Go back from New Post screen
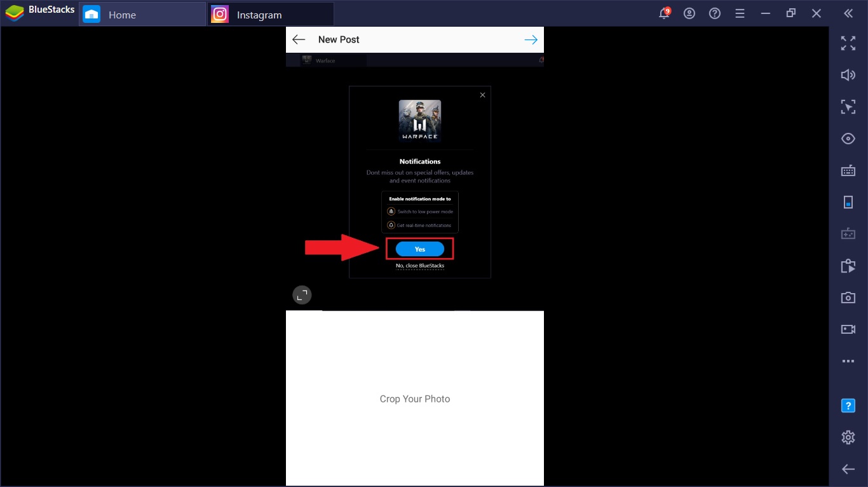The width and height of the screenshot is (868, 487). point(299,39)
